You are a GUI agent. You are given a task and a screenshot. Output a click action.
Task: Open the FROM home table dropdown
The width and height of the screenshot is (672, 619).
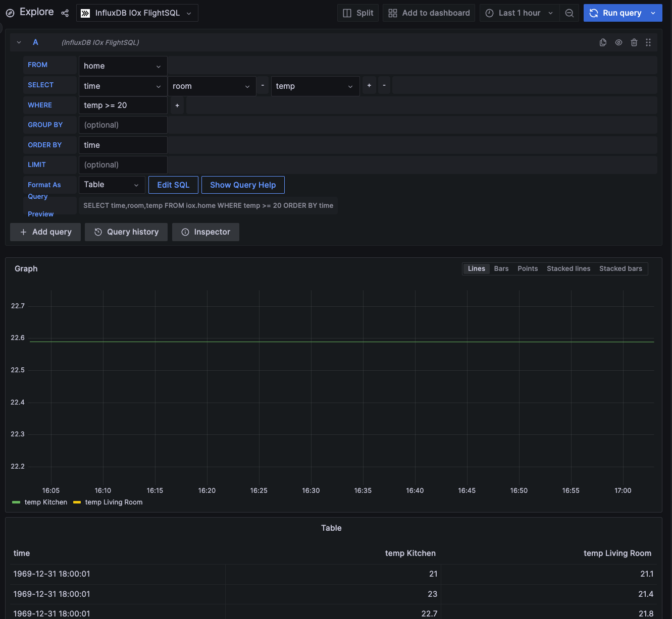tap(123, 66)
